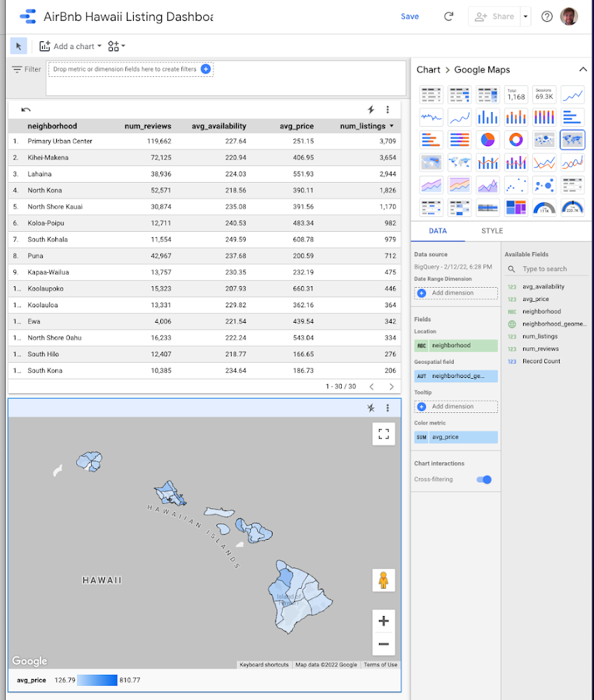Screen dimensions: 594x700
Task: Select the jagged sparkline chart type
Action: click(431, 118)
